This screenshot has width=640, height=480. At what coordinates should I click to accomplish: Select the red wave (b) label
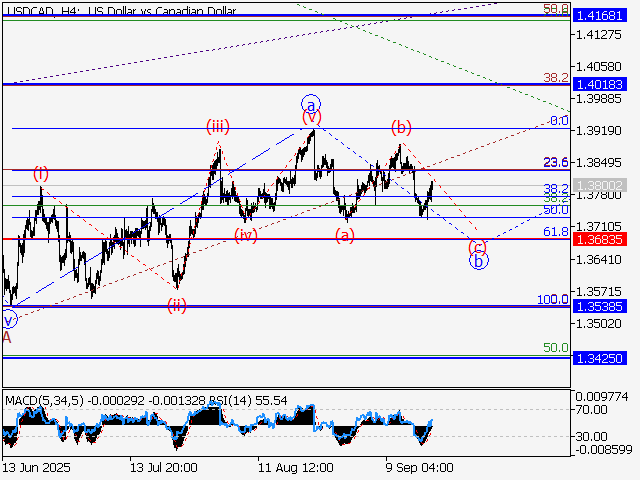pyautogui.click(x=401, y=127)
